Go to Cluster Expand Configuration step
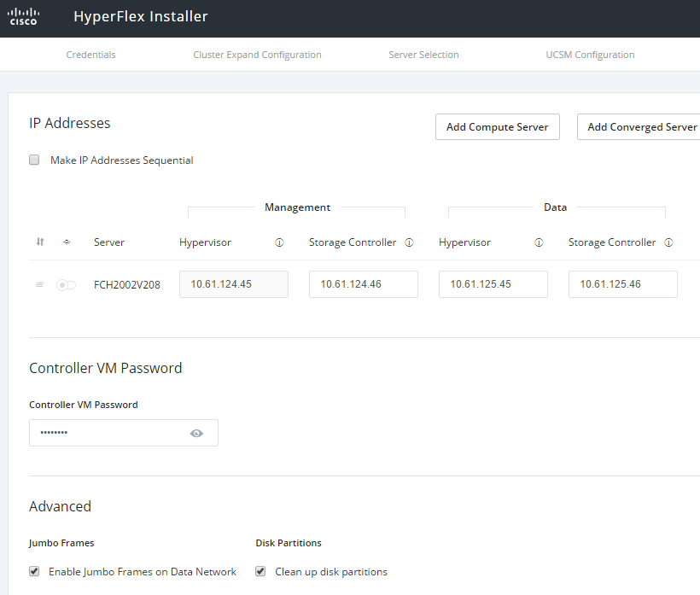700x595 pixels. pyautogui.click(x=257, y=55)
